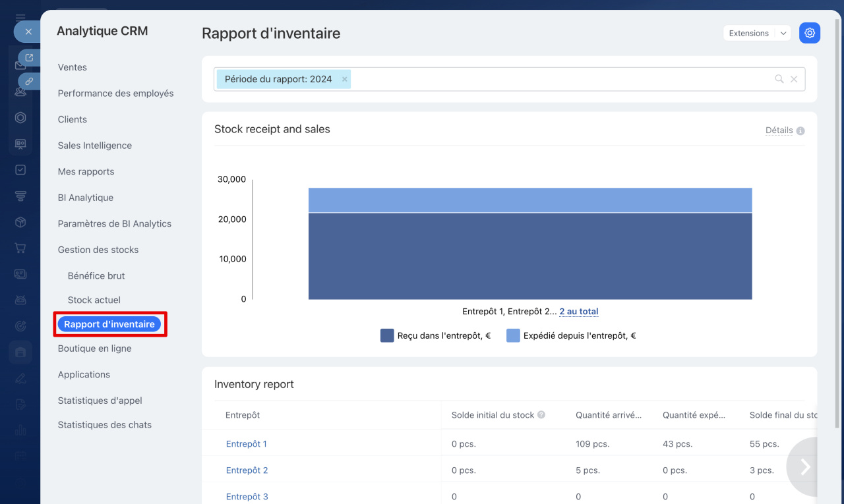Open the shopping cart icon in sidebar
Viewport: 844px width, 504px height.
click(x=20, y=248)
